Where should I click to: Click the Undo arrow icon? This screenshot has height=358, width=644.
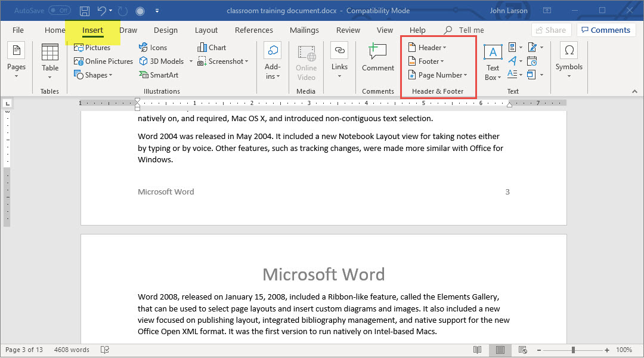coord(102,11)
